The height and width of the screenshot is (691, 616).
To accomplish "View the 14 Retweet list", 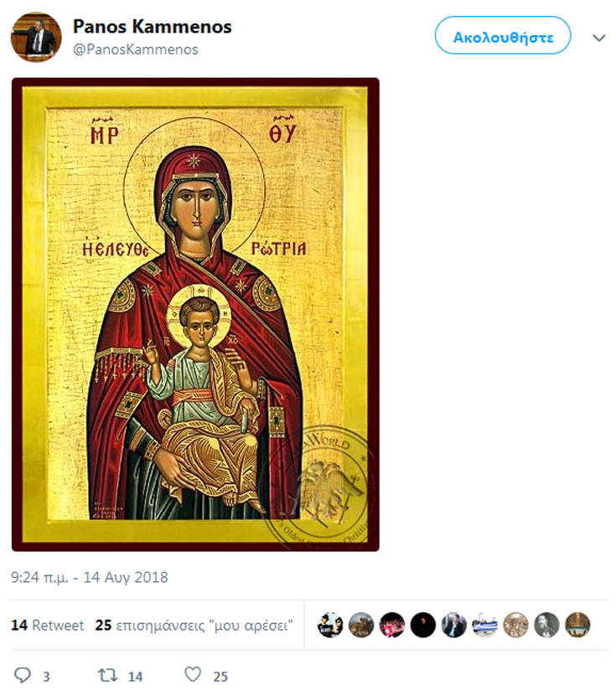I will [x=48, y=625].
